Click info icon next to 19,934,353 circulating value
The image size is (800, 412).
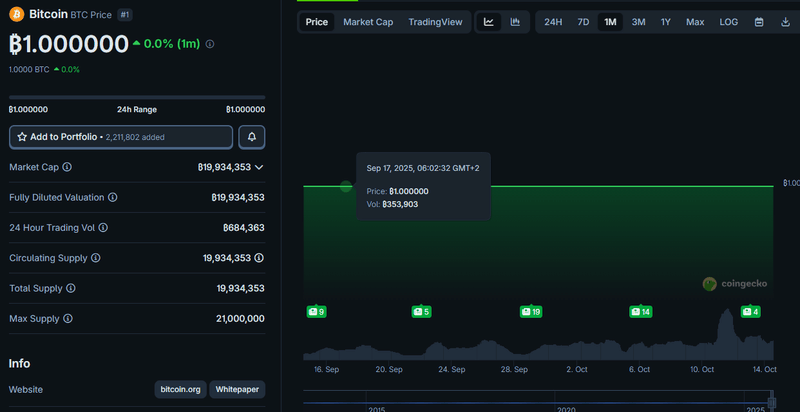coord(259,258)
